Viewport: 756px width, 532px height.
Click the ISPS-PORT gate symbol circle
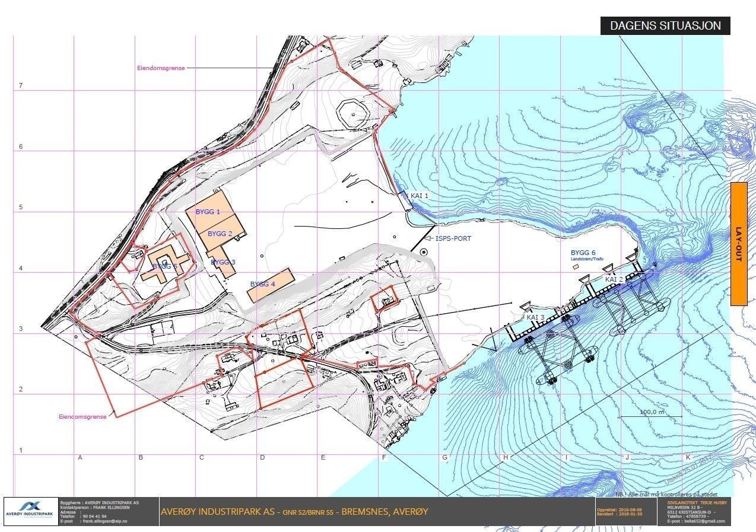point(424,252)
